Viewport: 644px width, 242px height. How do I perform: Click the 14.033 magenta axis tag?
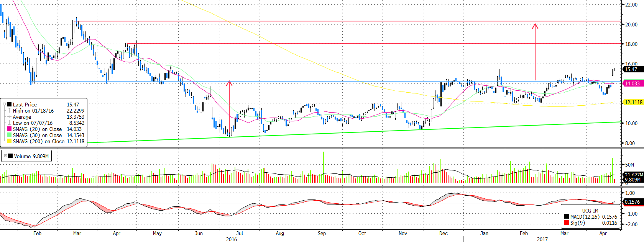coord(633,83)
